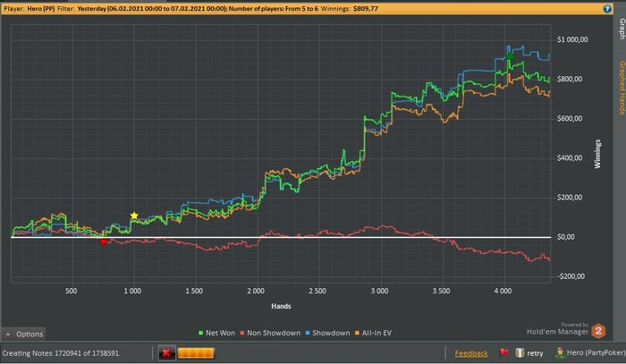Click the orange All-In EV color swatch

tap(357, 333)
